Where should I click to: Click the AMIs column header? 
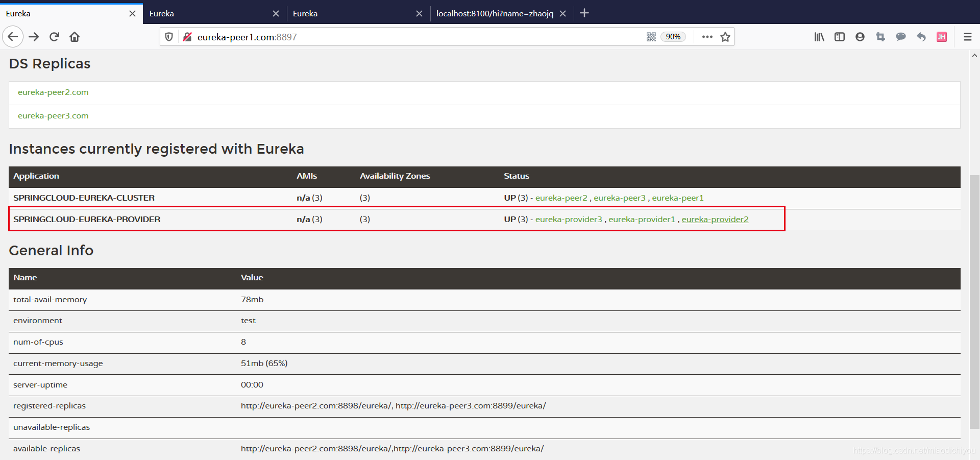(307, 176)
